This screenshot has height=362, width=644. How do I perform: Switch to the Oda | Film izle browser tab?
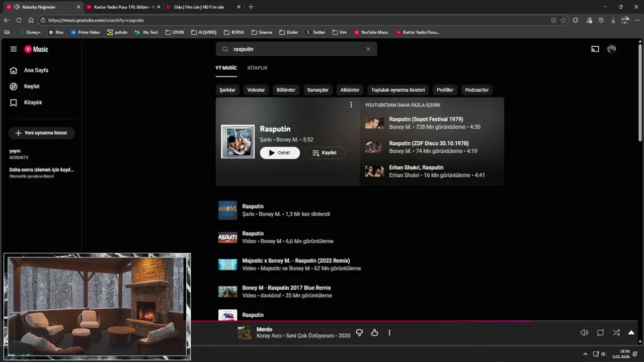[x=203, y=7]
